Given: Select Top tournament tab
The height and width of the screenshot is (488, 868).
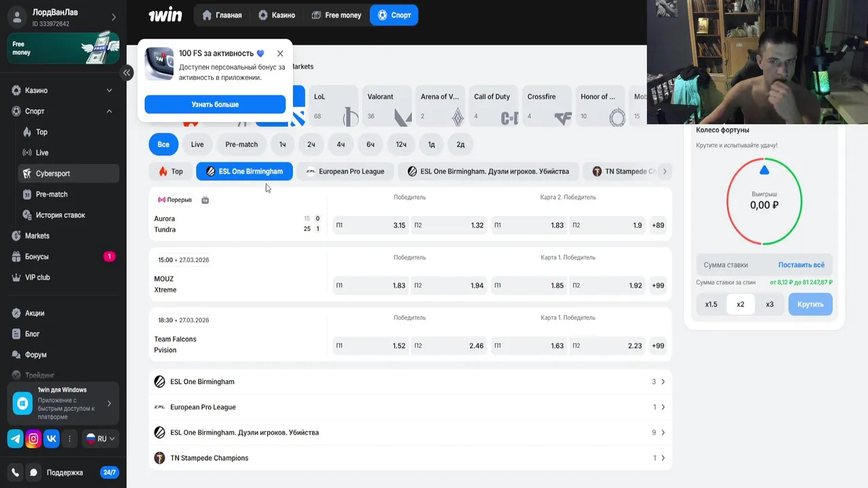Looking at the screenshot, I should click(171, 171).
